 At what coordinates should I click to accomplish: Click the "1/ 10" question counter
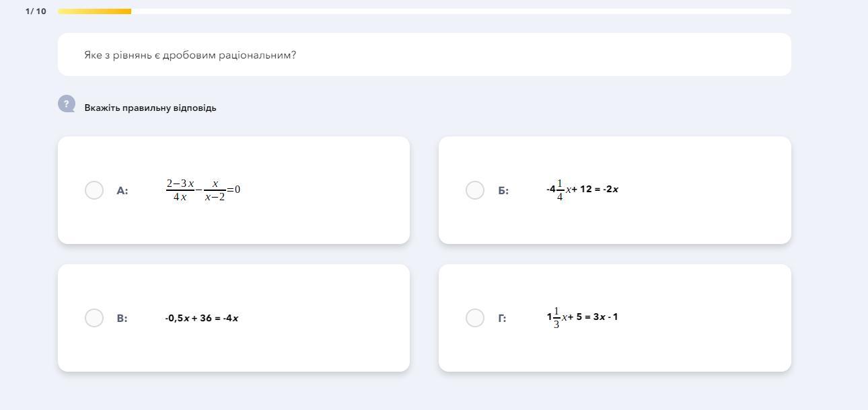click(x=36, y=11)
